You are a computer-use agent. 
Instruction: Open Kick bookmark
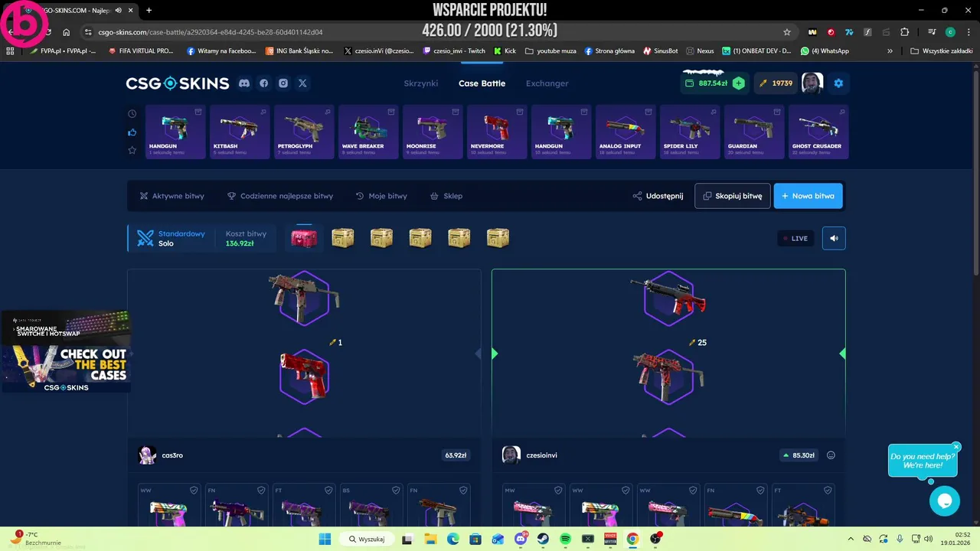pos(505,51)
